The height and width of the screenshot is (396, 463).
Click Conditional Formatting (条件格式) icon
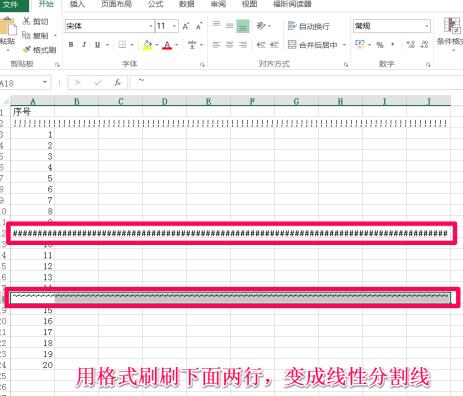[x=452, y=26]
